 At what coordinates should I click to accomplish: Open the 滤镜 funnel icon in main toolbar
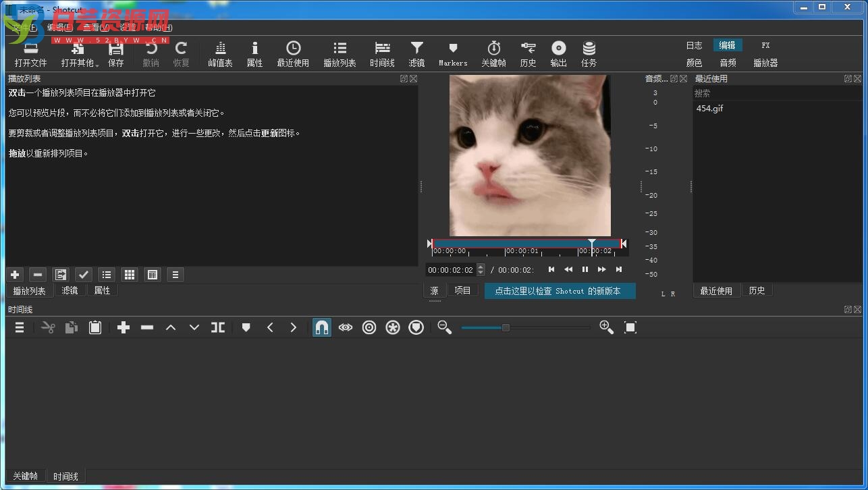pyautogui.click(x=416, y=54)
